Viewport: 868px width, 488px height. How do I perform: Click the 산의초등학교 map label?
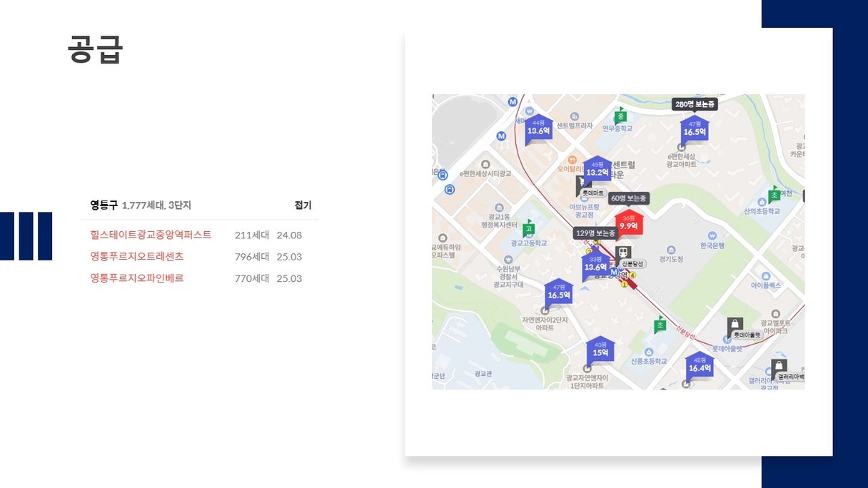tap(762, 211)
